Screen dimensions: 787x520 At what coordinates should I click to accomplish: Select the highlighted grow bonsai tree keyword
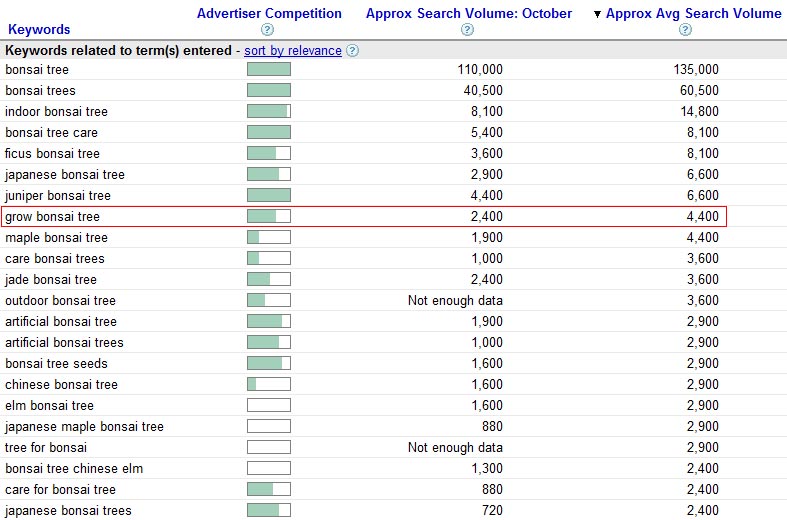53,216
